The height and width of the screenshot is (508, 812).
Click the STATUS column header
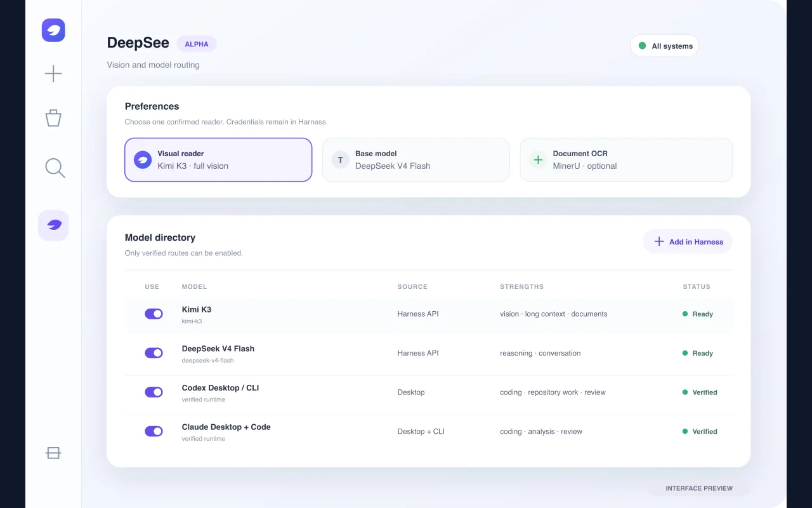[x=697, y=287]
